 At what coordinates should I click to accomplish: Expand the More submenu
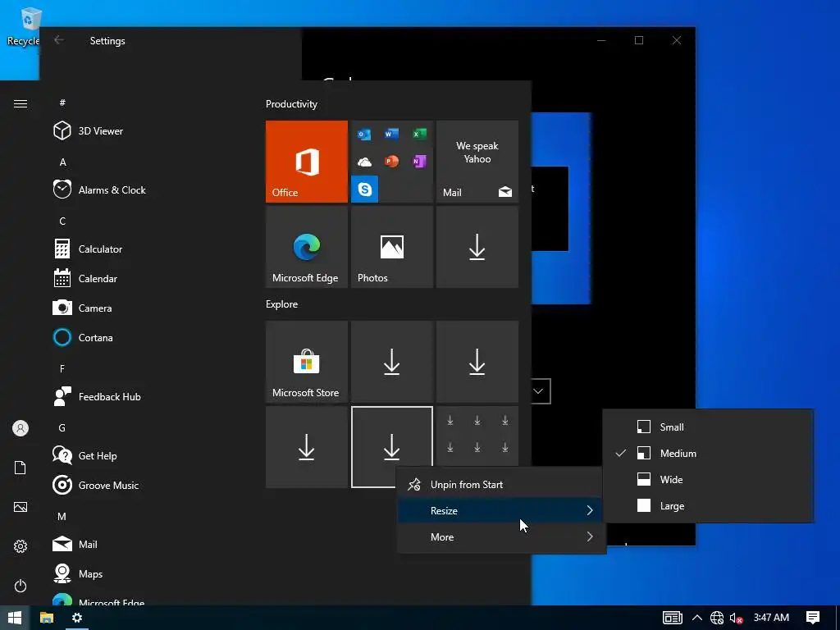(x=501, y=536)
